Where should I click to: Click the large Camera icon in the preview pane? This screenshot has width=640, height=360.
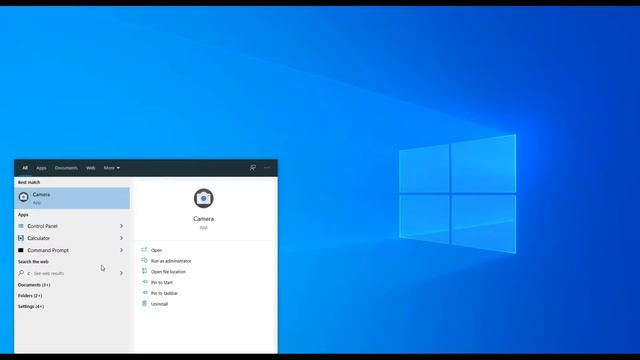(203, 198)
